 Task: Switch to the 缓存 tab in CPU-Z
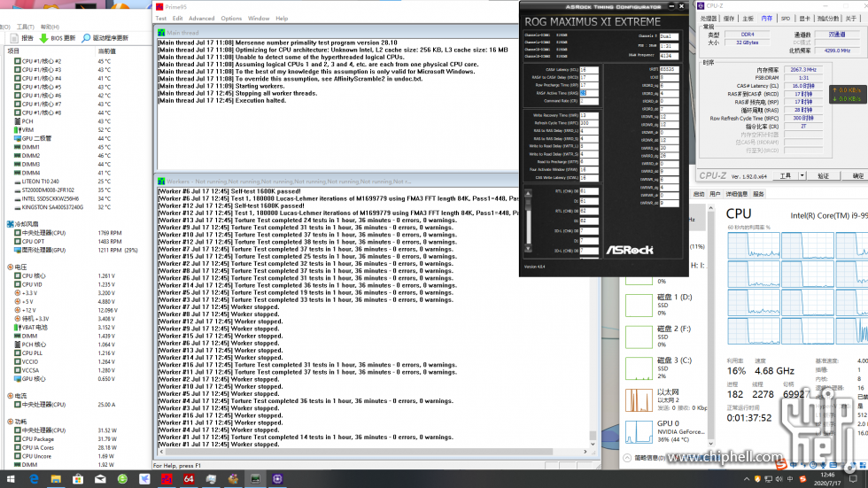point(729,19)
